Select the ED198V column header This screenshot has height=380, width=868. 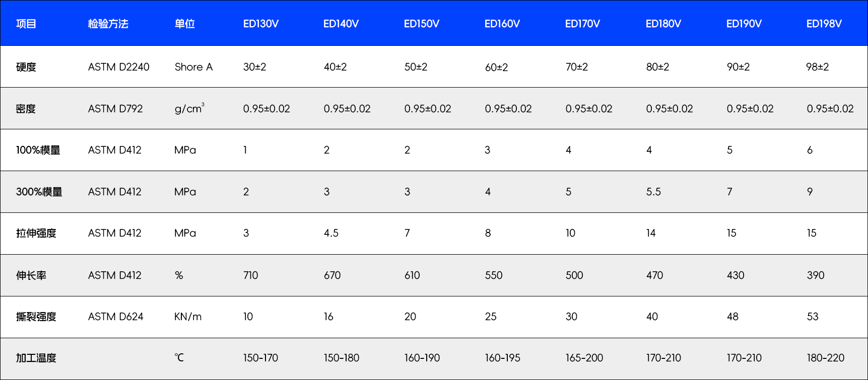point(824,24)
